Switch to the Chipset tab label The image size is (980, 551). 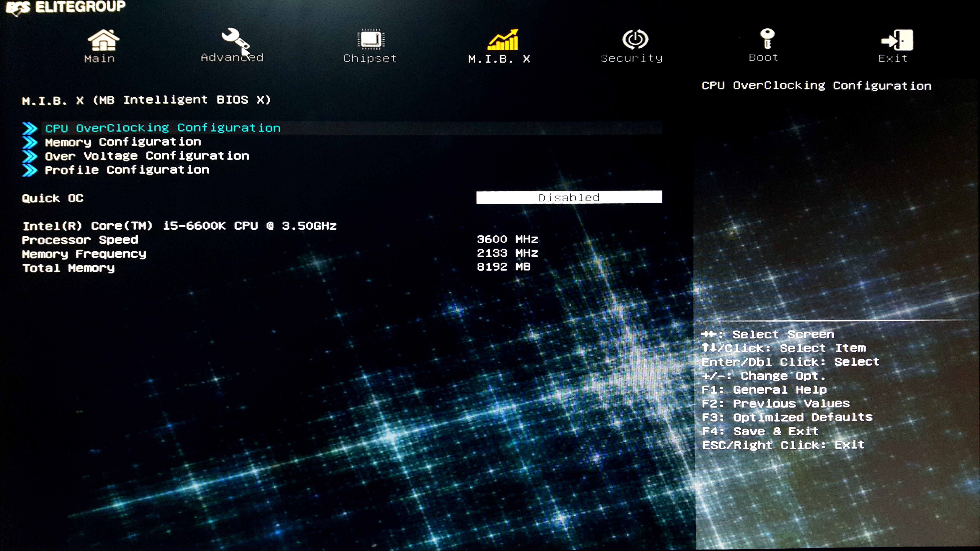click(x=370, y=59)
